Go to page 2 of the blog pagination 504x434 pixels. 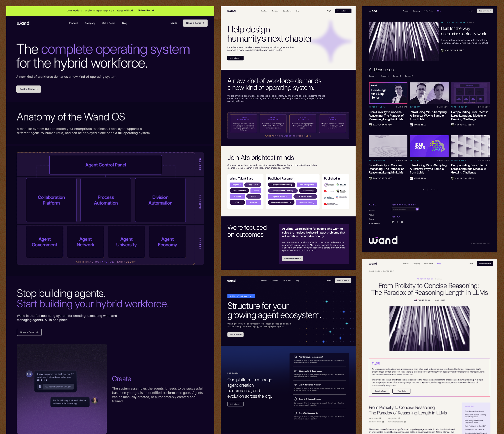427,190
